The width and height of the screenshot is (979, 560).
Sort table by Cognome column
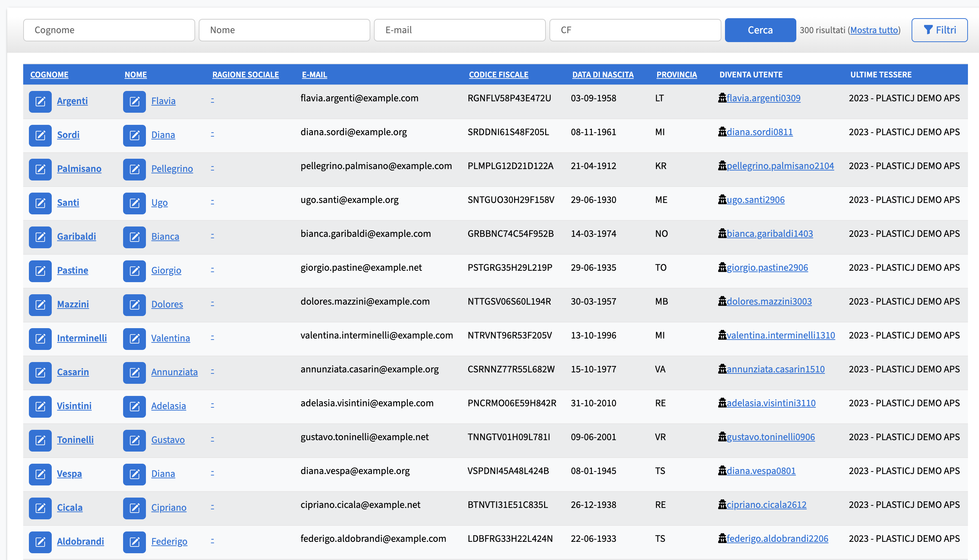(49, 75)
